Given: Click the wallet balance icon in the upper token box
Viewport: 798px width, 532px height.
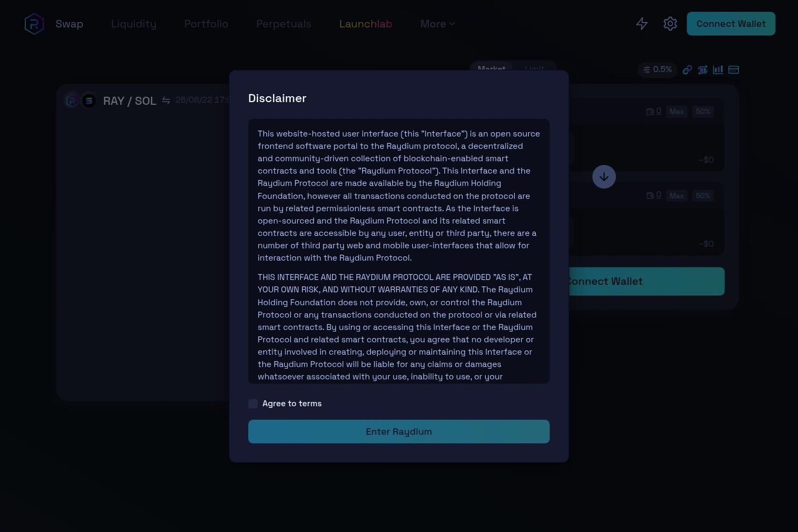Looking at the screenshot, I should click(x=650, y=111).
